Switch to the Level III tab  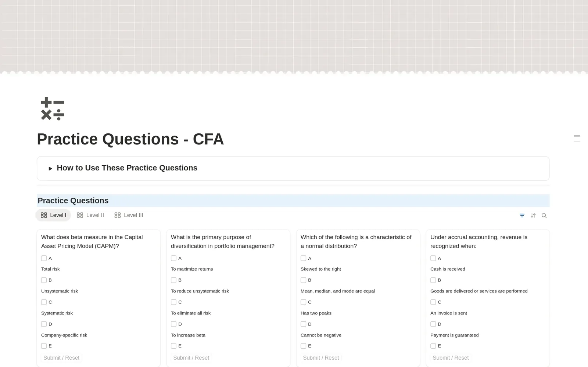pyautogui.click(x=129, y=215)
